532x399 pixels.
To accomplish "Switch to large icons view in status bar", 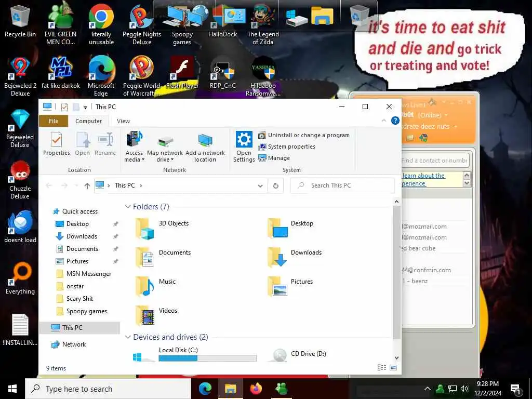I will (x=393, y=367).
